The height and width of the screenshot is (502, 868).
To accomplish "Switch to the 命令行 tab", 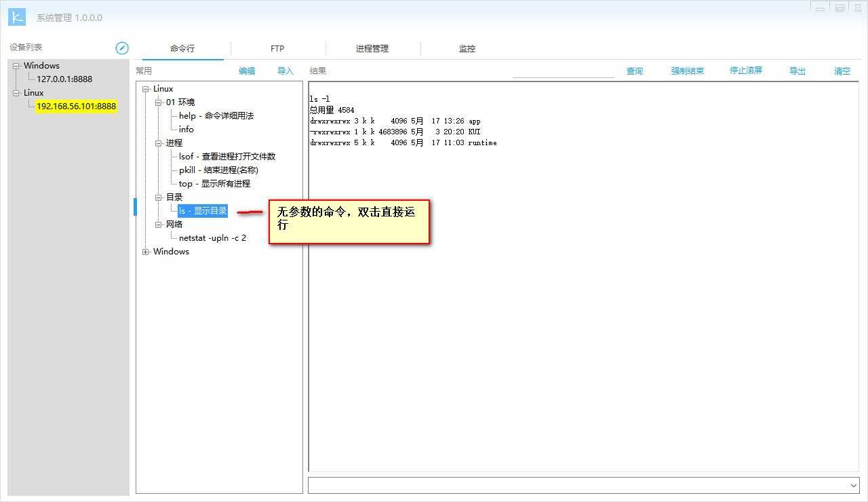I will click(x=182, y=49).
